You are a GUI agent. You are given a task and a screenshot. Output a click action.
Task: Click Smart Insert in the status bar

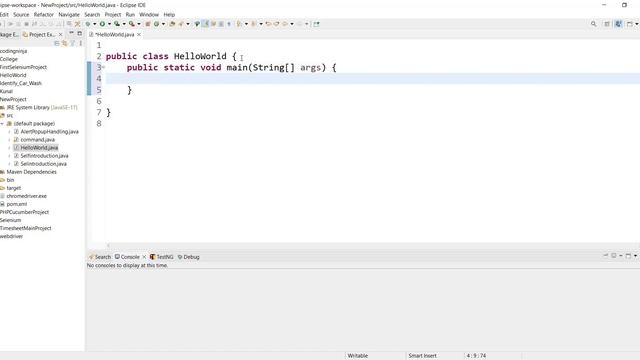(x=422, y=356)
